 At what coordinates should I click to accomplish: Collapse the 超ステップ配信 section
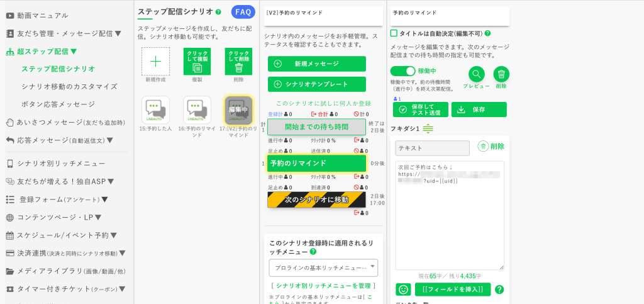[42, 52]
